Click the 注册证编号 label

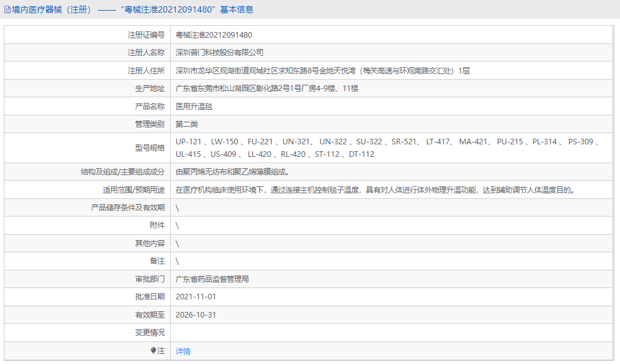pos(146,35)
